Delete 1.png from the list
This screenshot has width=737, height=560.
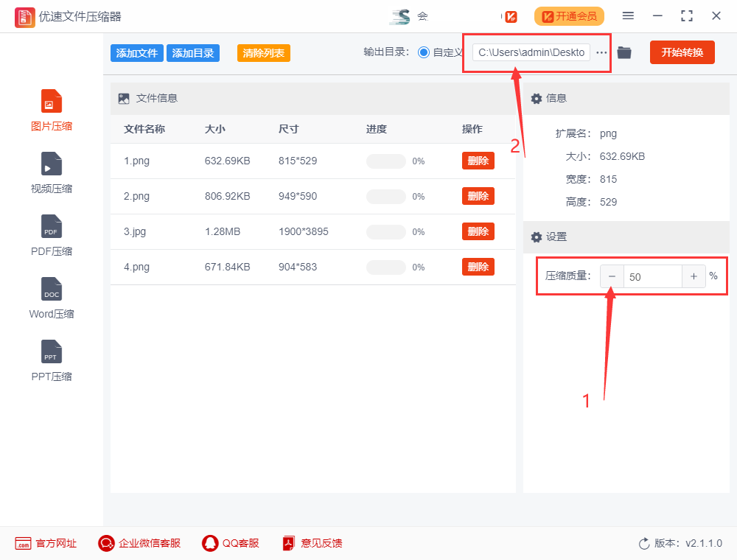tap(478, 161)
